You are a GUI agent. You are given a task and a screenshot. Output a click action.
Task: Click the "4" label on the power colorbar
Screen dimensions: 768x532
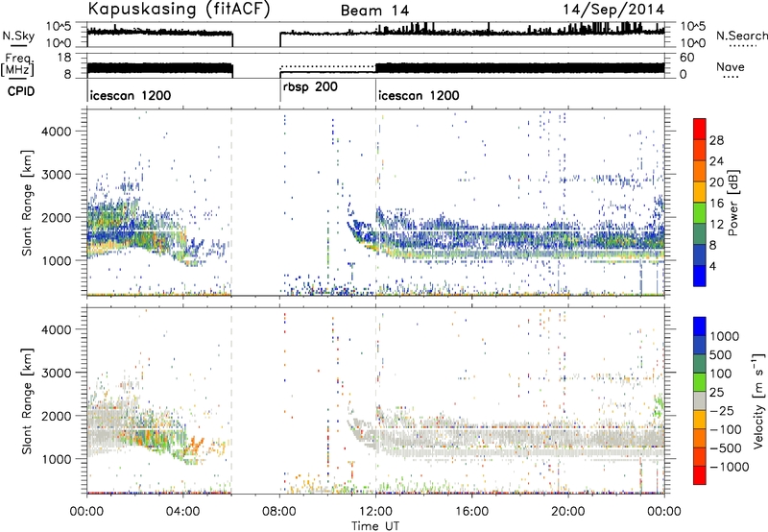[x=712, y=267]
